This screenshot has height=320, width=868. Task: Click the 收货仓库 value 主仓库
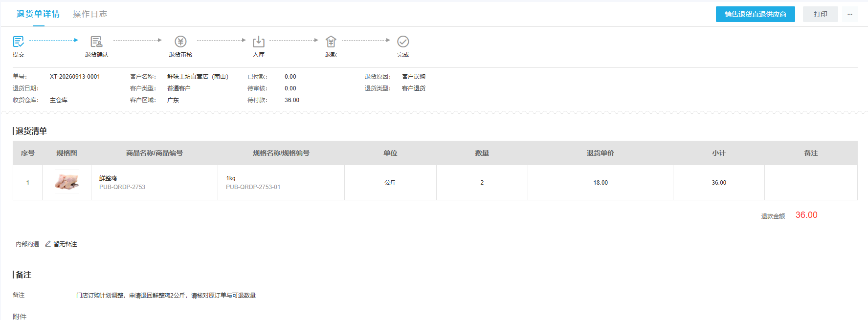click(x=59, y=100)
